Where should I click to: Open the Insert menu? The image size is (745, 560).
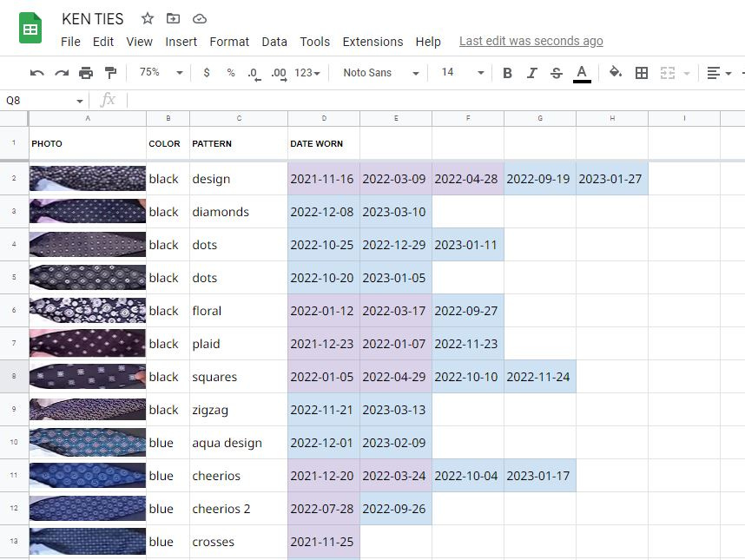point(181,42)
